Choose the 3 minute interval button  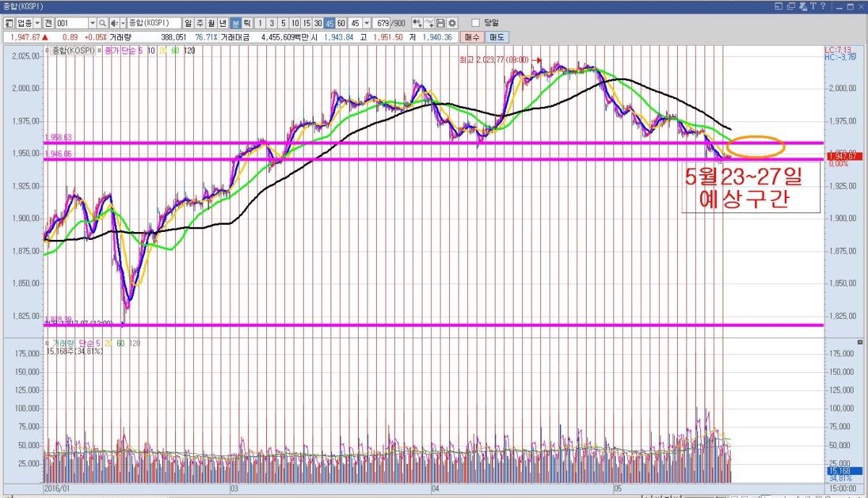272,23
